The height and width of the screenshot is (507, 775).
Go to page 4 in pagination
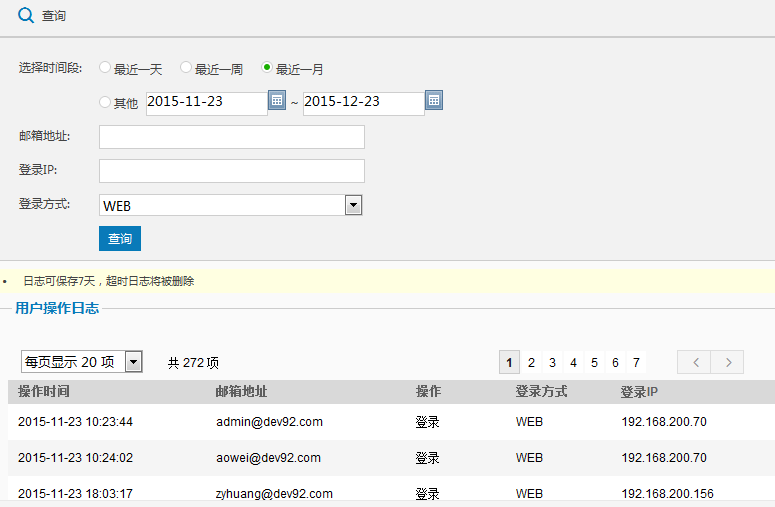(x=573, y=363)
